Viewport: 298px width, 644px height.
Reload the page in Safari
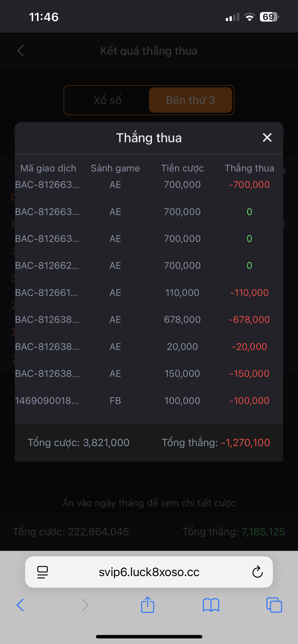click(x=257, y=572)
